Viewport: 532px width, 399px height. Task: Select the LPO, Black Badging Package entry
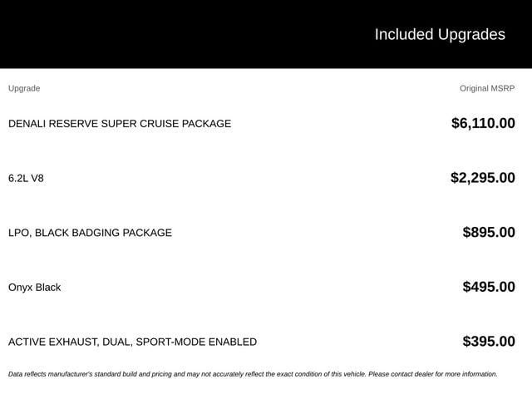[90, 233]
